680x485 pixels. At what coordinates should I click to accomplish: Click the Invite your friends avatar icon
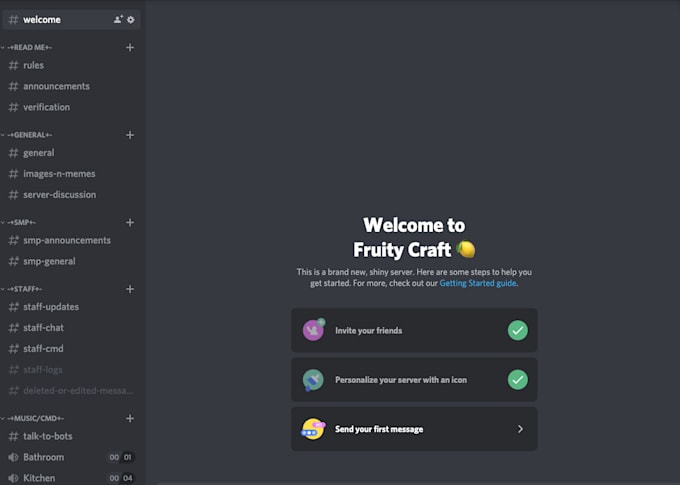[314, 330]
